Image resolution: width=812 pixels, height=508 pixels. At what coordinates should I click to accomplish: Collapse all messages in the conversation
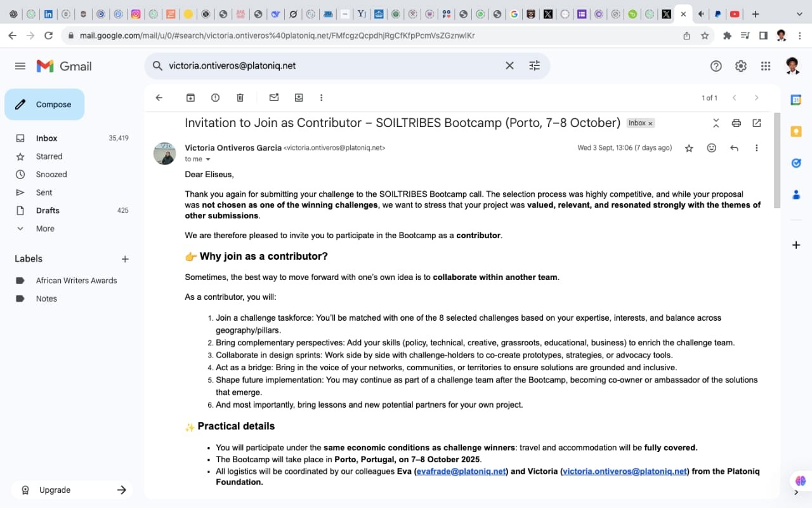pyautogui.click(x=716, y=123)
